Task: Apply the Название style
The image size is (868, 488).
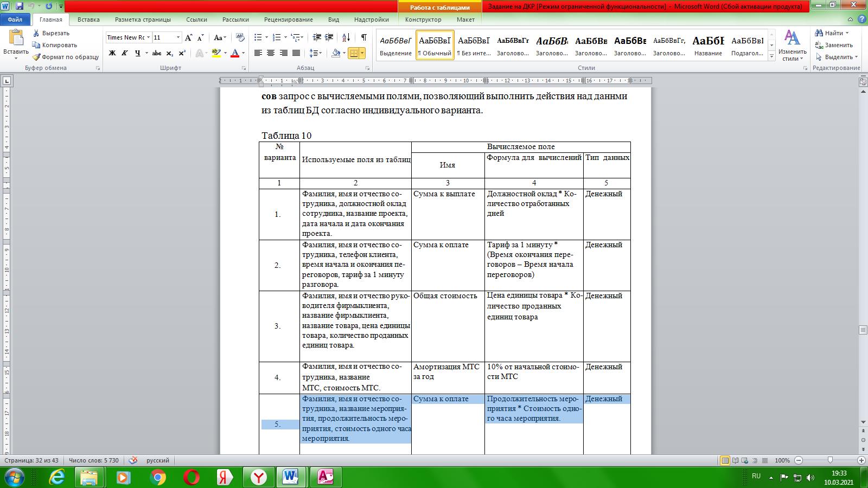Action: (x=708, y=45)
